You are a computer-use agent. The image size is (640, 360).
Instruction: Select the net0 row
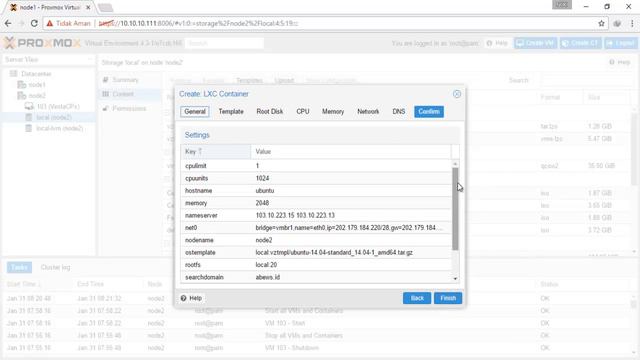[316, 228]
